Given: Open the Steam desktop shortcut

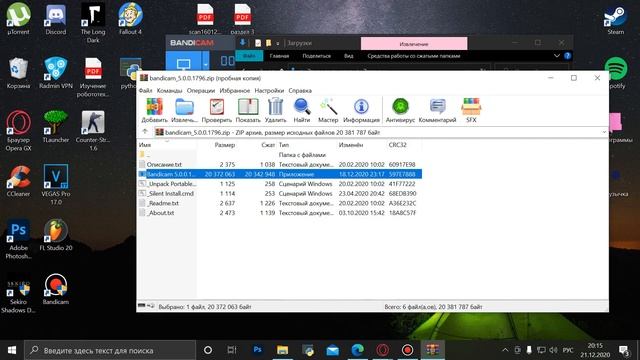Looking at the screenshot, I should pyautogui.click(x=616, y=19).
